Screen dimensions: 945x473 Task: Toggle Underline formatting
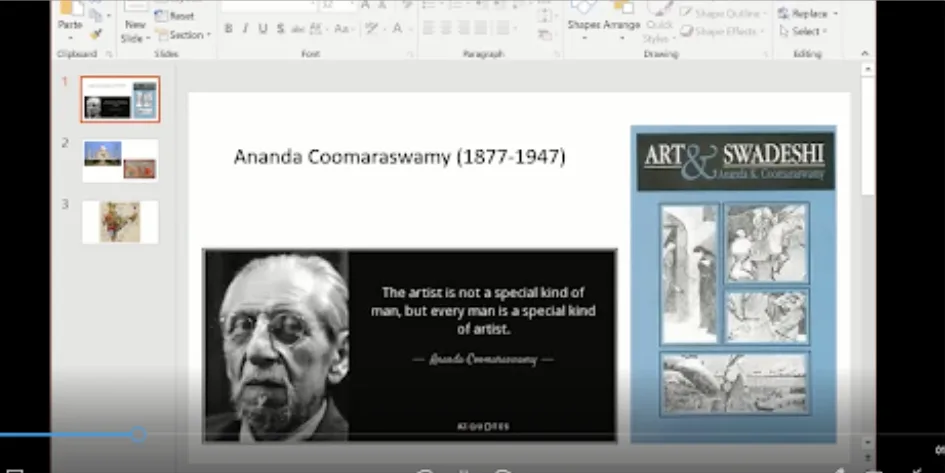pos(263,28)
